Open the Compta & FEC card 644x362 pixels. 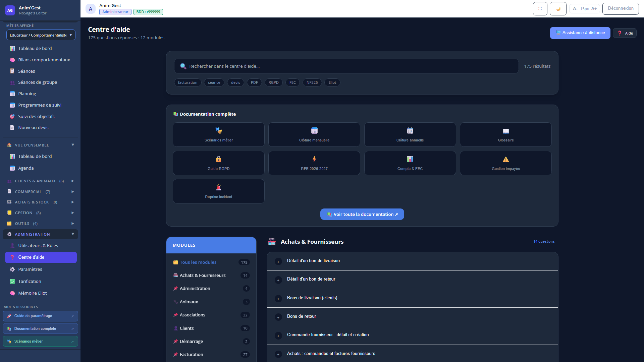[x=410, y=163]
